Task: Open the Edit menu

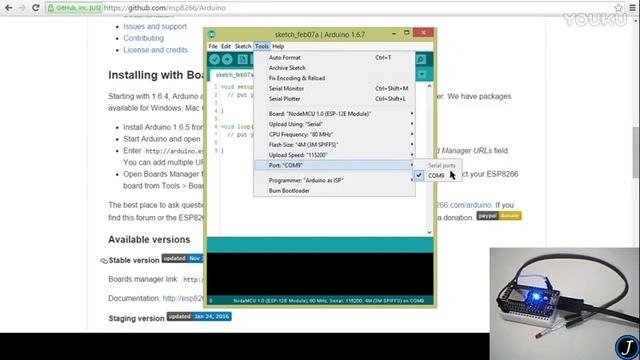Action: click(x=226, y=46)
